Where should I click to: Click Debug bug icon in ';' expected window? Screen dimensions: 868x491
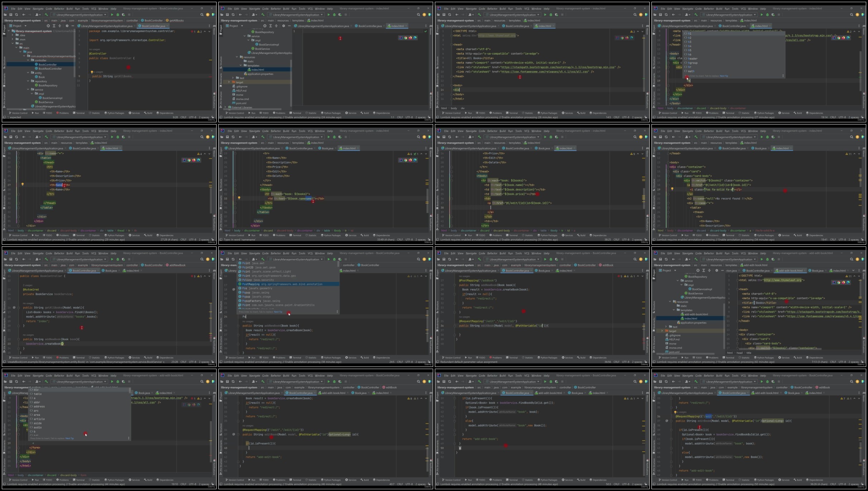click(118, 15)
